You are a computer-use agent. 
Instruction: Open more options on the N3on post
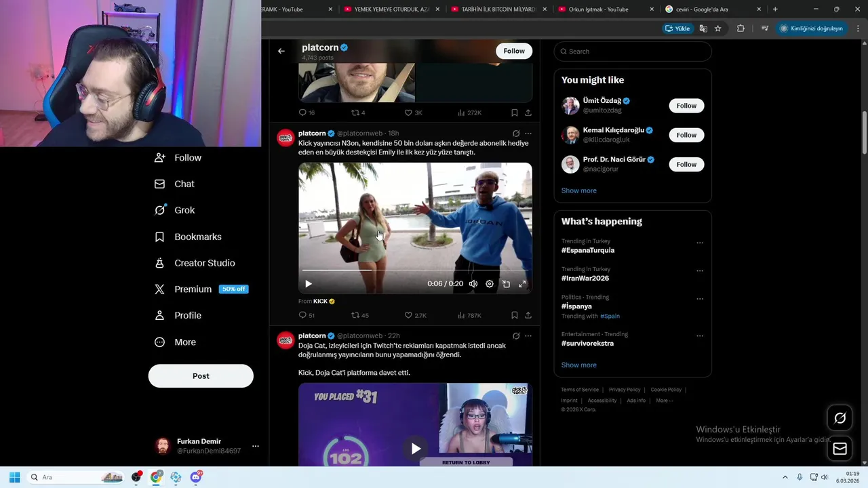pos(528,134)
